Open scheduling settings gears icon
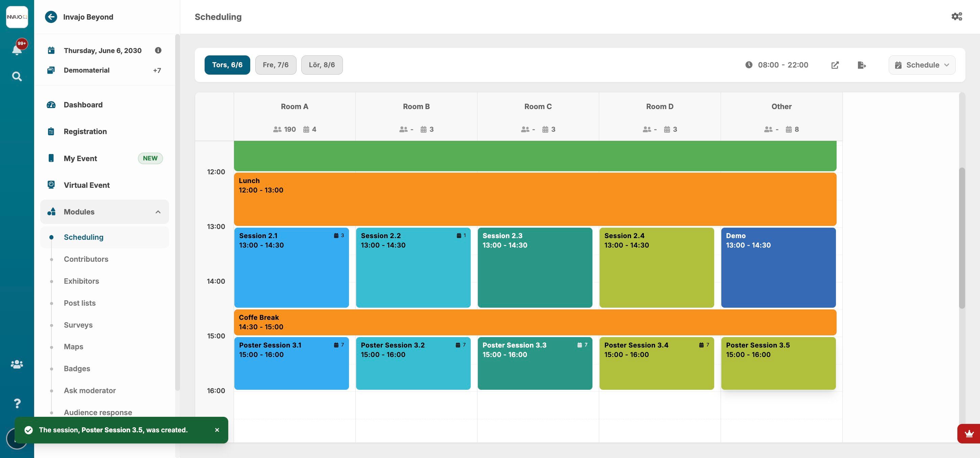Image resolution: width=980 pixels, height=458 pixels. pos(956,16)
